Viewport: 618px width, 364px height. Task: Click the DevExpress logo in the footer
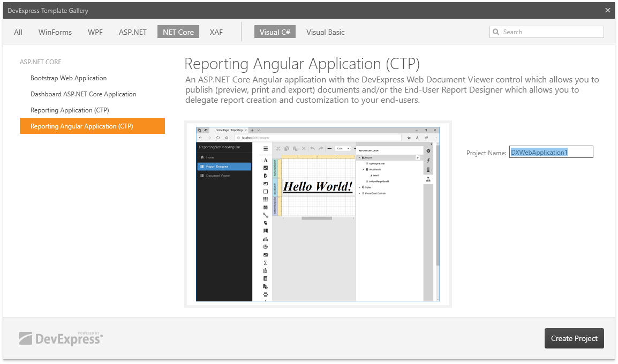(x=61, y=338)
